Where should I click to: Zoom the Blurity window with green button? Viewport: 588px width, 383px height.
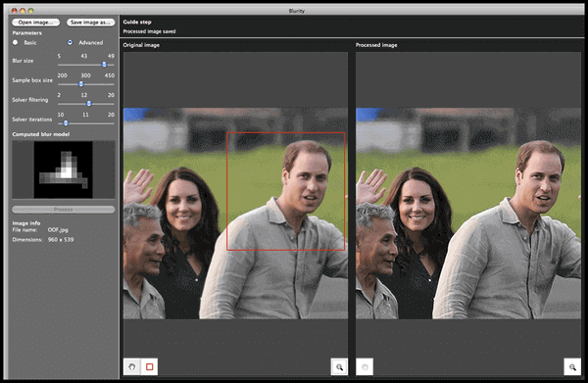tap(30, 11)
